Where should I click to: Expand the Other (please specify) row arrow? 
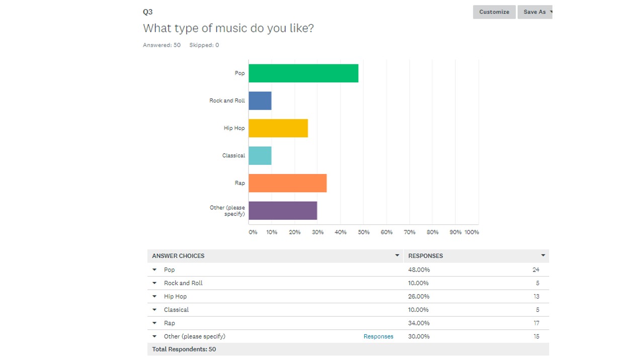pos(154,336)
